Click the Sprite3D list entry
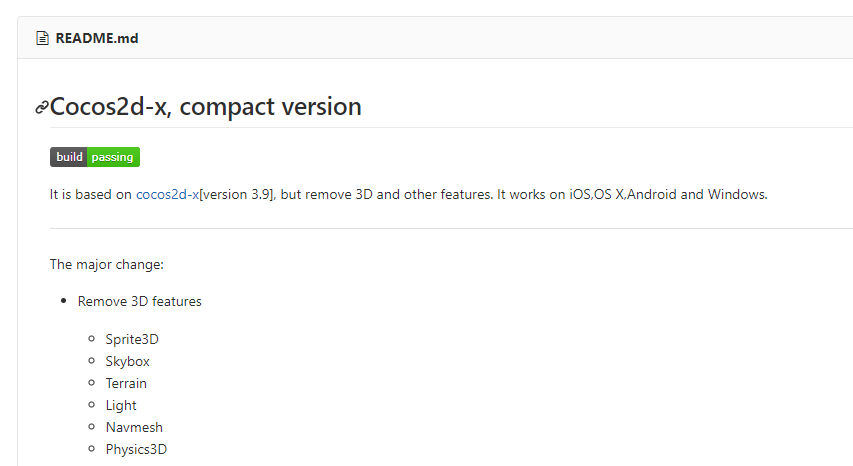Viewport: 853px width, 466px height. point(132,339)
